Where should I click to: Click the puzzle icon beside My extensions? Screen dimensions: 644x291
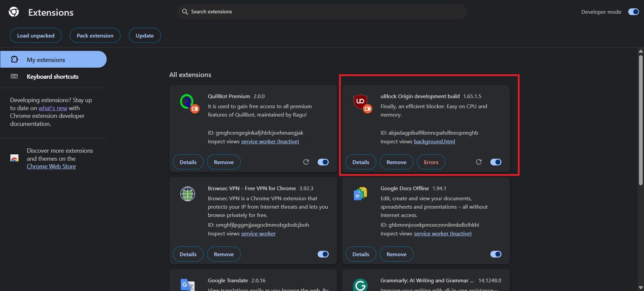tap(14, 60)
